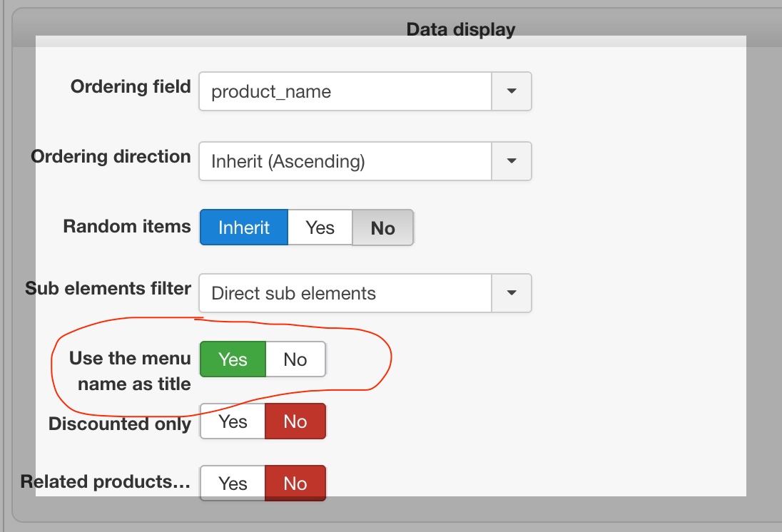Enable Use the menu name as title
Image resolution: width=782 pixels, height=532 pixels.
[233, 359]
